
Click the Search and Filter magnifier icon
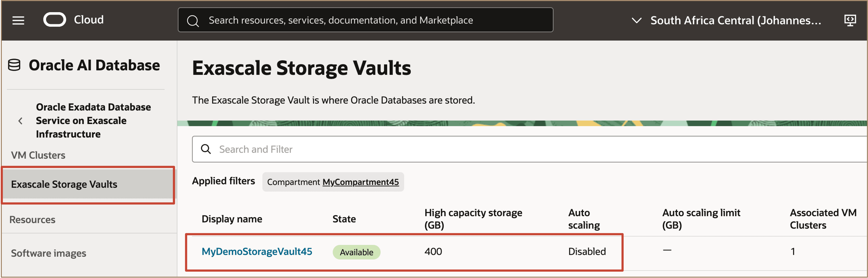coord(206,149)
